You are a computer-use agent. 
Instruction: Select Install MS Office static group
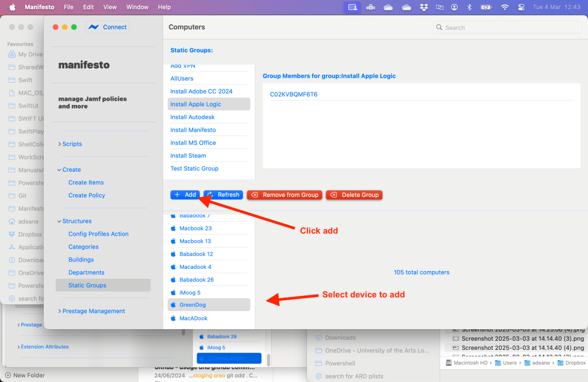(x=193, y=142)
